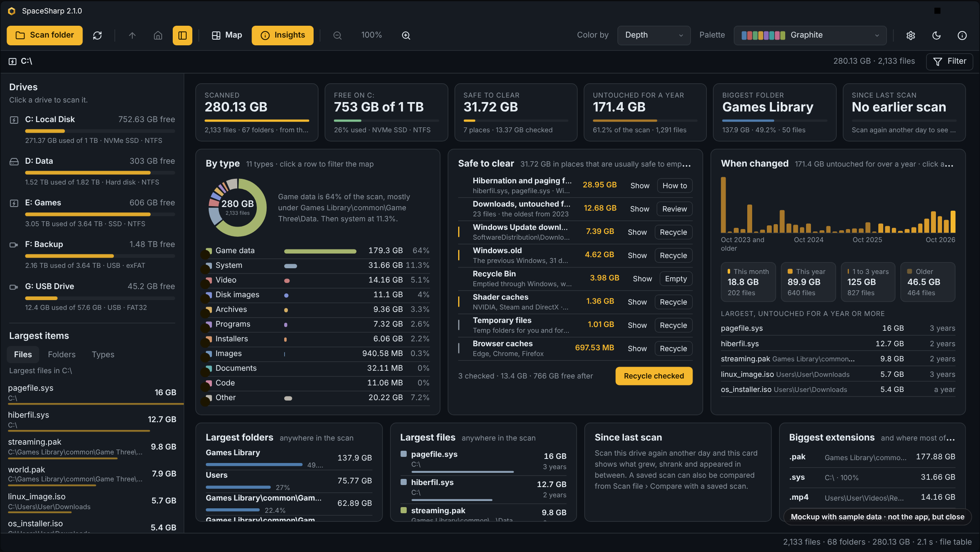980x552 pixels.
Task: Switch to the Map view
Action: point(227,35)
